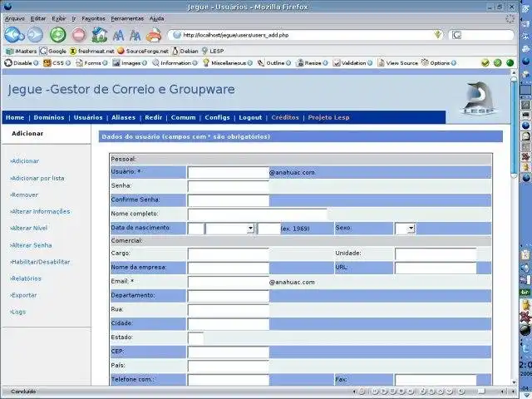532x399 pixels.
Task: Click the Unidade input field
Action: 436,254
